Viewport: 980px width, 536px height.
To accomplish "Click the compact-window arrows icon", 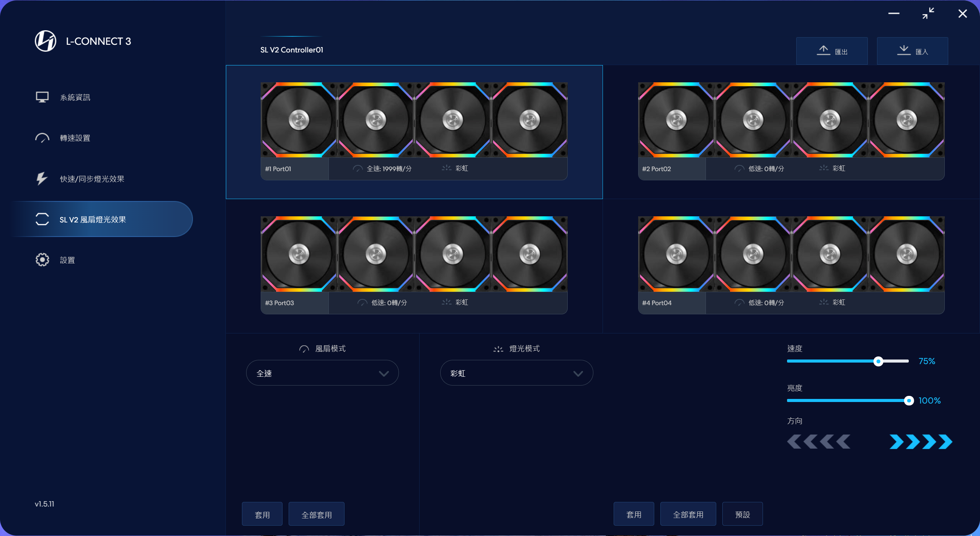I will [928, 13].
